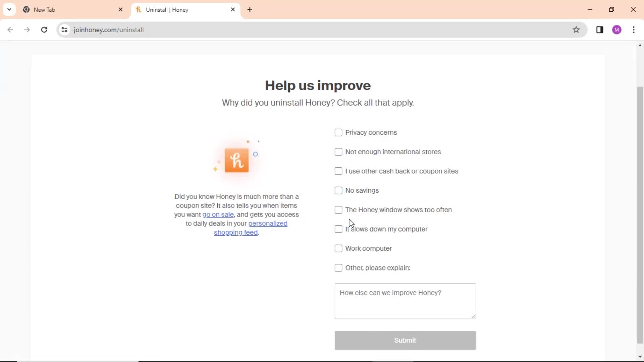Restore down the browser window
644x362 pixels.
(x=611, y=9)
